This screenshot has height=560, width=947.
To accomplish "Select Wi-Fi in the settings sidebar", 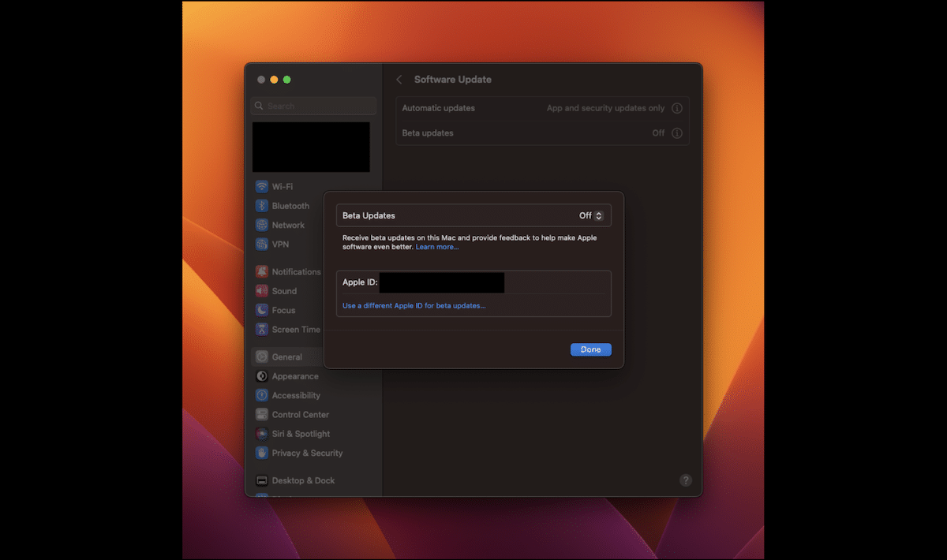I will 283,186.
